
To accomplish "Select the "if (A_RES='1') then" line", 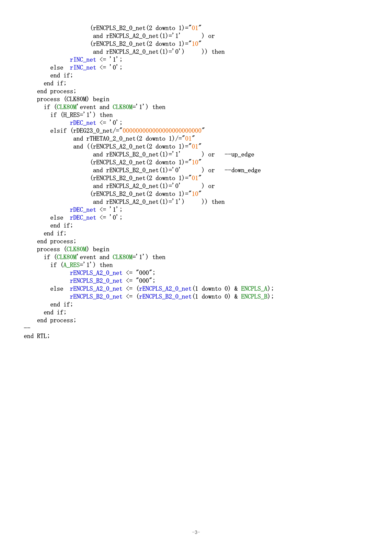I will (81, 265).
